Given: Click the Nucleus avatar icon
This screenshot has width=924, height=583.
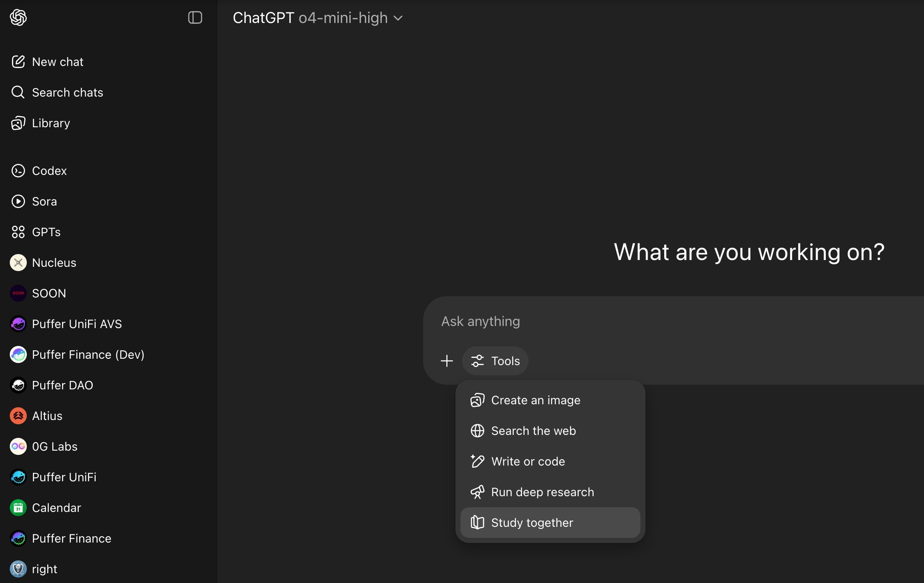Looking at the screenshot, I should tap(18, 263).
